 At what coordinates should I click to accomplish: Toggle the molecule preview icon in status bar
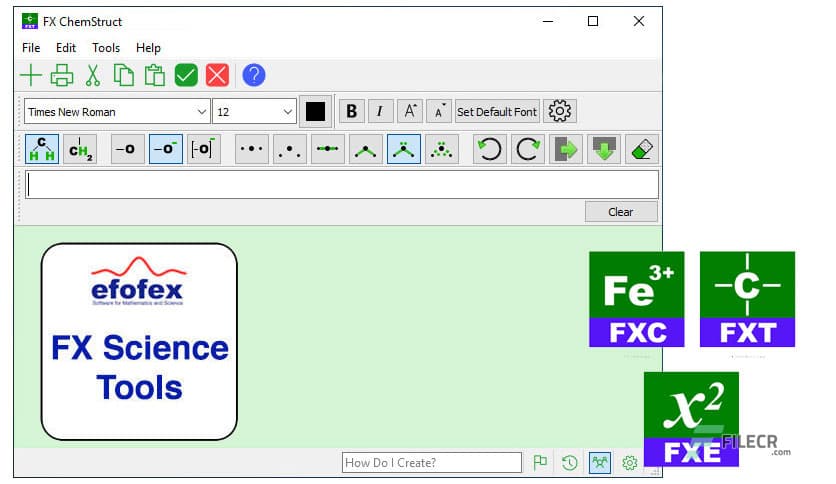tap(600, 463)
